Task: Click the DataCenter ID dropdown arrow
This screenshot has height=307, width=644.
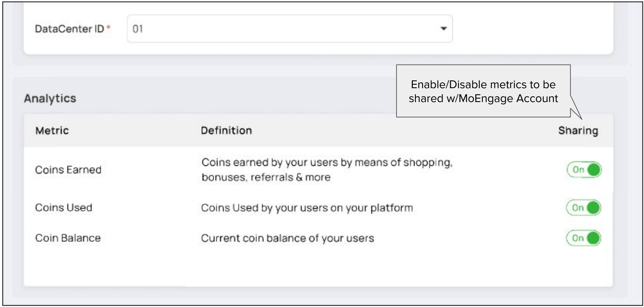Action: pos(443,29)
